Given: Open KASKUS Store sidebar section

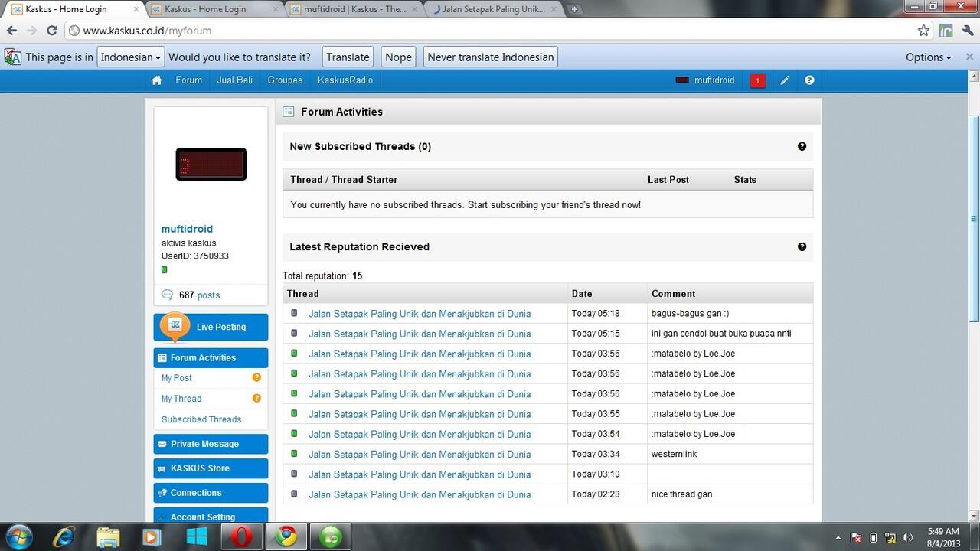Looking at the screenshot, I should click(x=211, y=468).
